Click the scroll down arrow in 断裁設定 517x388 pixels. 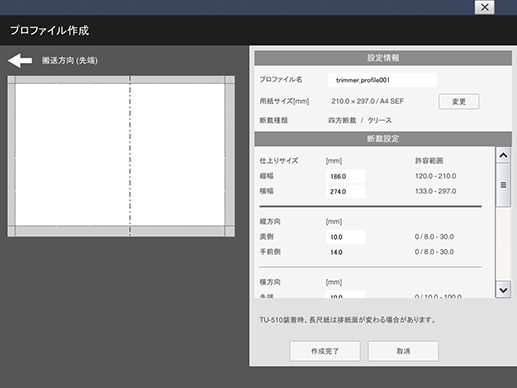503,290
